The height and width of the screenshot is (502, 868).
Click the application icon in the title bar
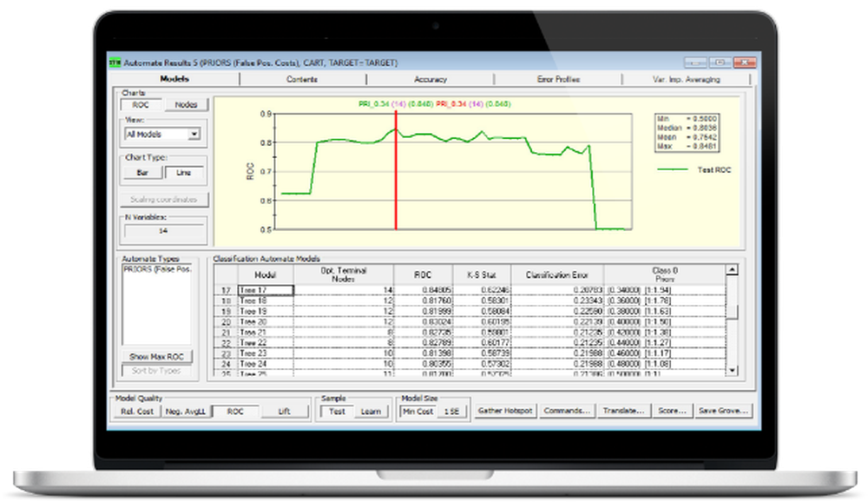115,62
